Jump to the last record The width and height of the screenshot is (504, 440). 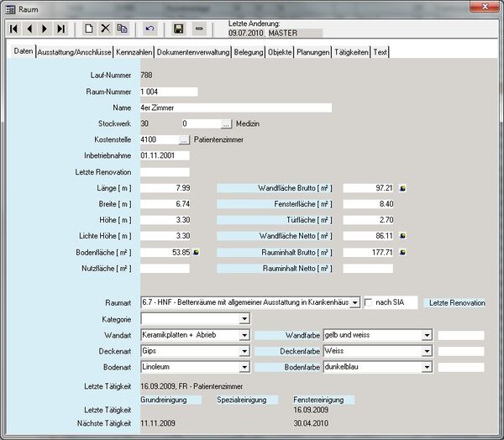tap(60, 29)
